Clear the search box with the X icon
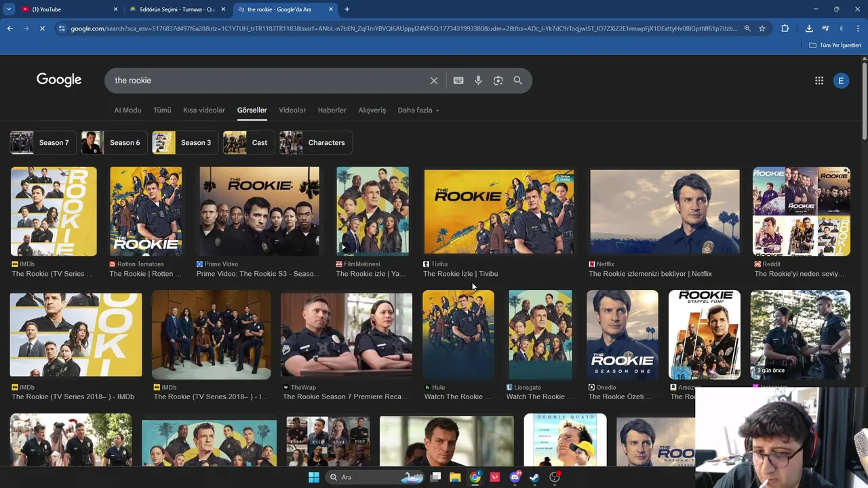The width and height of the screenshot is (868, 488). coord(434,81)
